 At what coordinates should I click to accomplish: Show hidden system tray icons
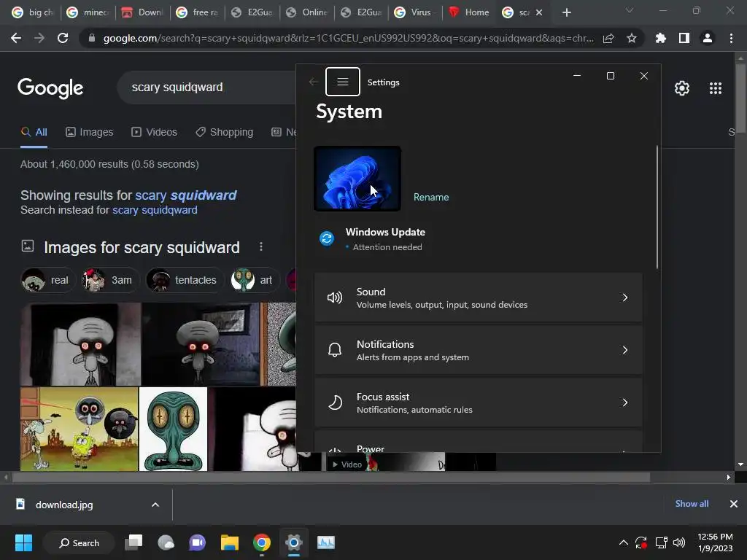(623, 542)
